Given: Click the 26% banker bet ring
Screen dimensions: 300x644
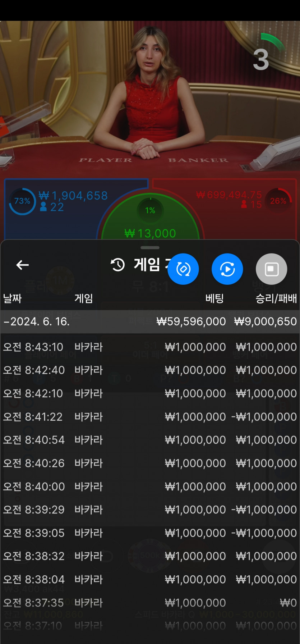Looking at the screenshot, I should click(278, 201).
